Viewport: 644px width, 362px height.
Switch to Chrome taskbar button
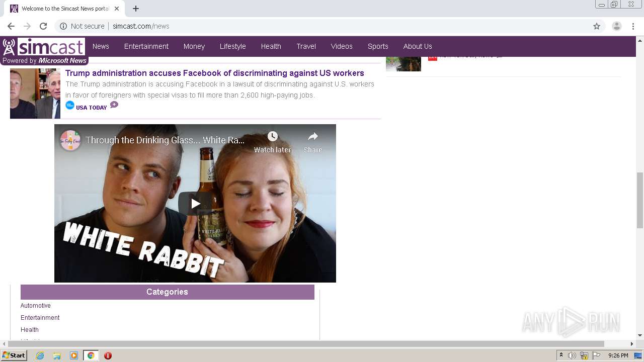pos(91,355)
